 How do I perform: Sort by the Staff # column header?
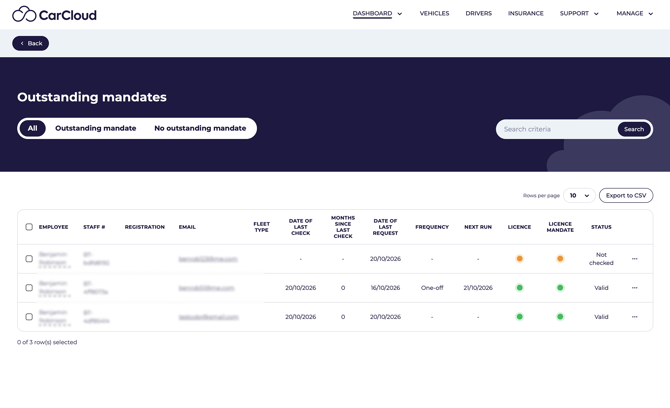(94, 227)
